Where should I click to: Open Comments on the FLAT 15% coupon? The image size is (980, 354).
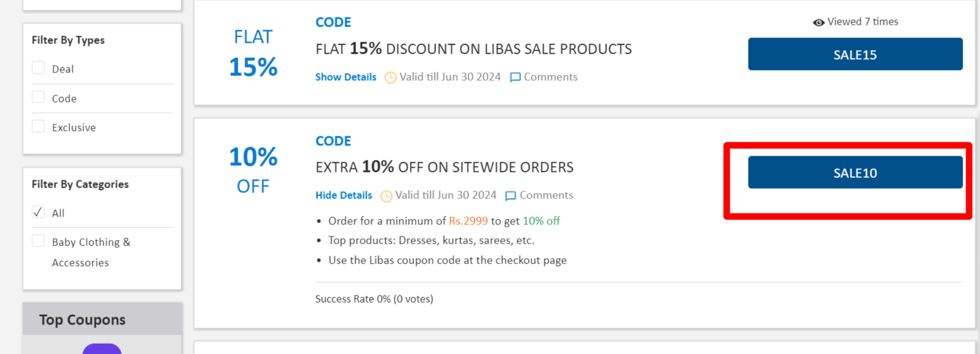(550, 77)
